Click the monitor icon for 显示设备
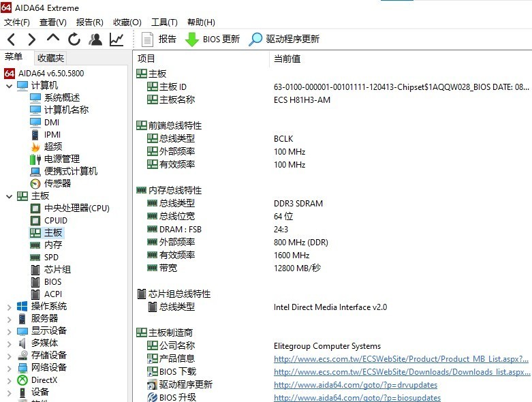532x402 pixels. 22,331
